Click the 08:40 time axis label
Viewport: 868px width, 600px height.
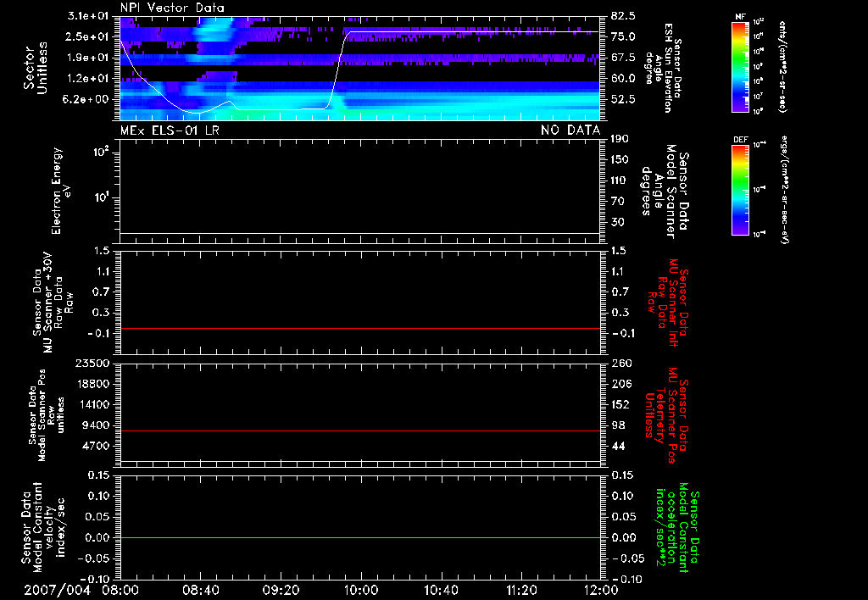pos(200,590)
